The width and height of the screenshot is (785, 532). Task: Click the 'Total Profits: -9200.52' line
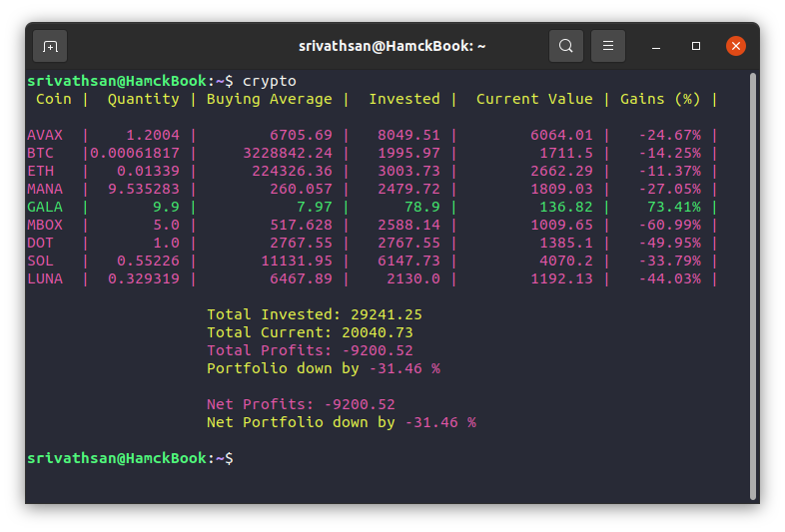click(310, 350)
